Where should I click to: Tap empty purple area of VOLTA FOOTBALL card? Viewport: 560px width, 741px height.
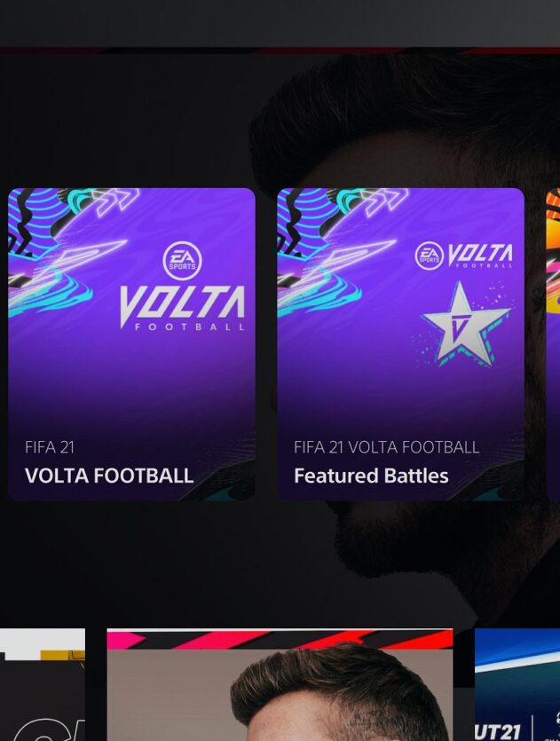(x=132, y=388)
